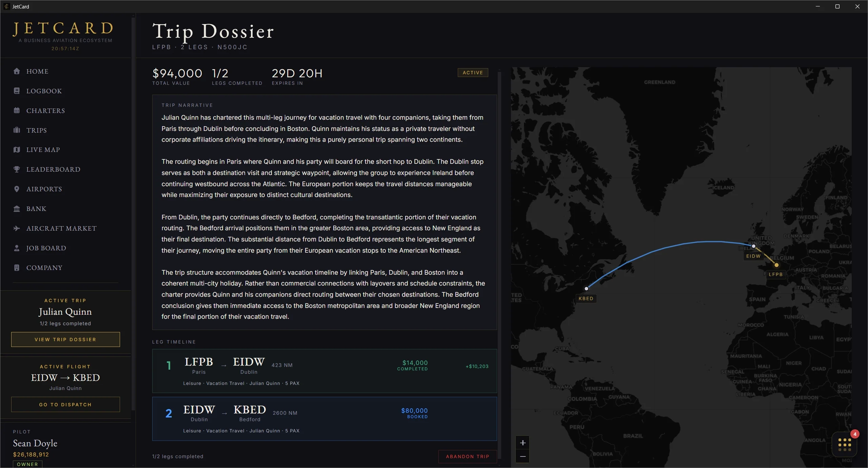Screen dimensions: 868x468
Task: Click the ACTIVE status badge
Action: (473, 73)
